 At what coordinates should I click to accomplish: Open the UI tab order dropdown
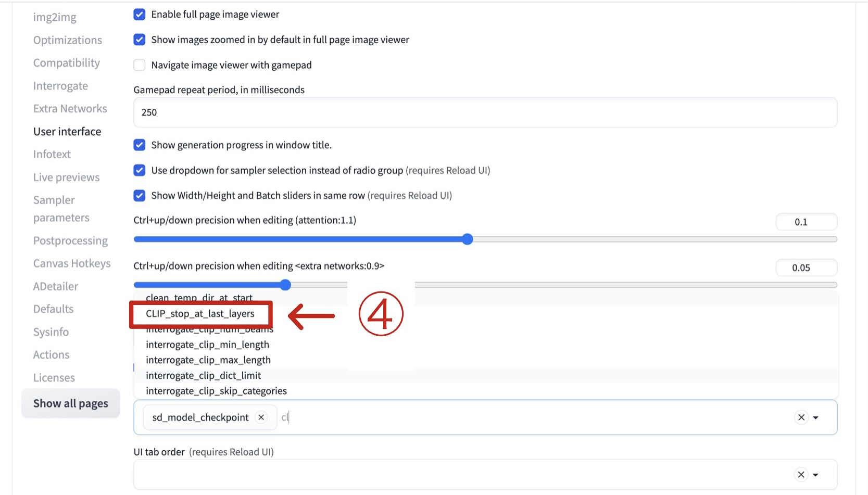816,475
